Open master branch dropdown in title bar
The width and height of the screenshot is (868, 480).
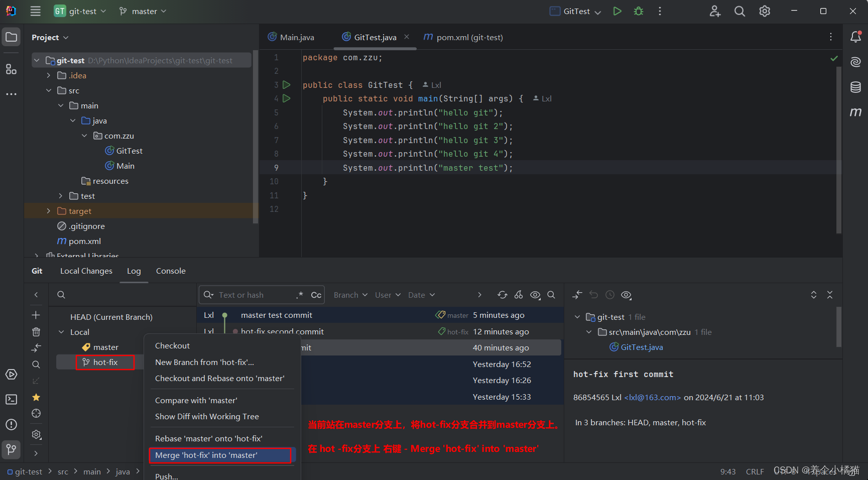point(143,11)
